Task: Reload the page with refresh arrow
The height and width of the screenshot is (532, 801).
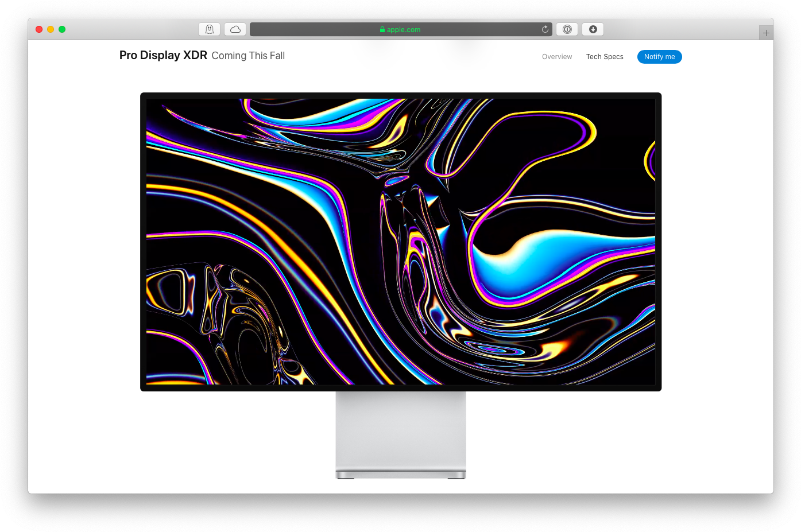Action: 545,29
